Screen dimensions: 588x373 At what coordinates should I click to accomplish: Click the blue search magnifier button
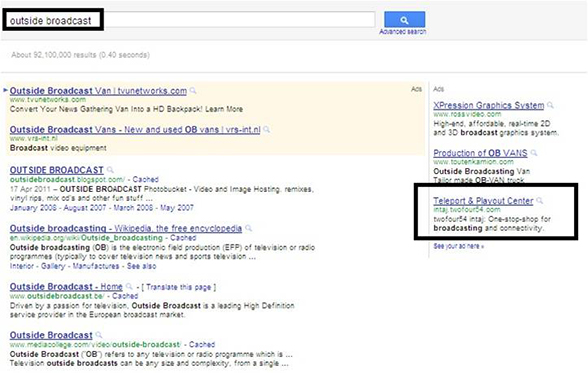pos(404,20)
